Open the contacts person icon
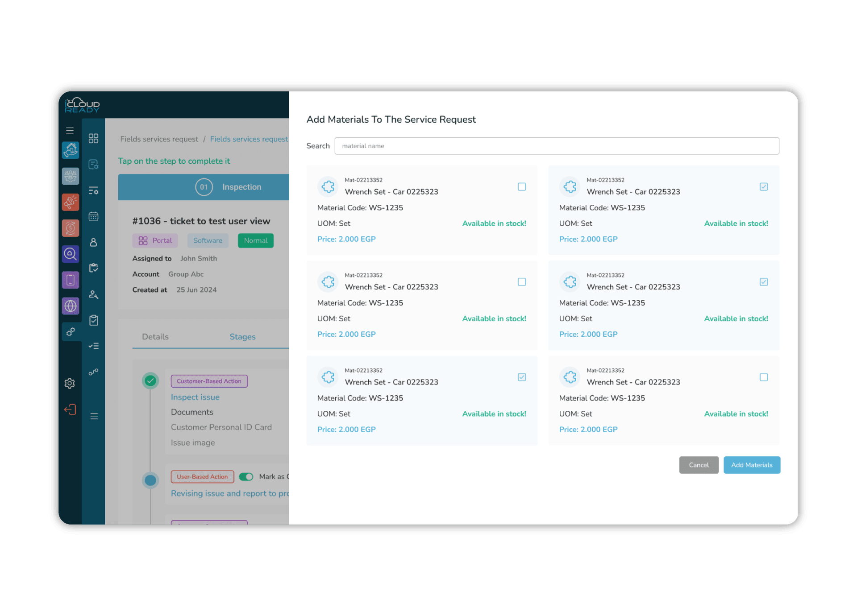 (x=94, y=242)
